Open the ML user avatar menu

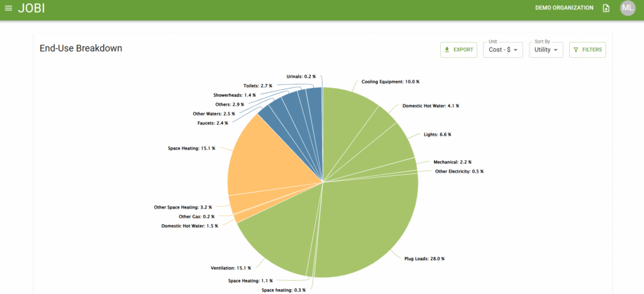click(628, 8)
